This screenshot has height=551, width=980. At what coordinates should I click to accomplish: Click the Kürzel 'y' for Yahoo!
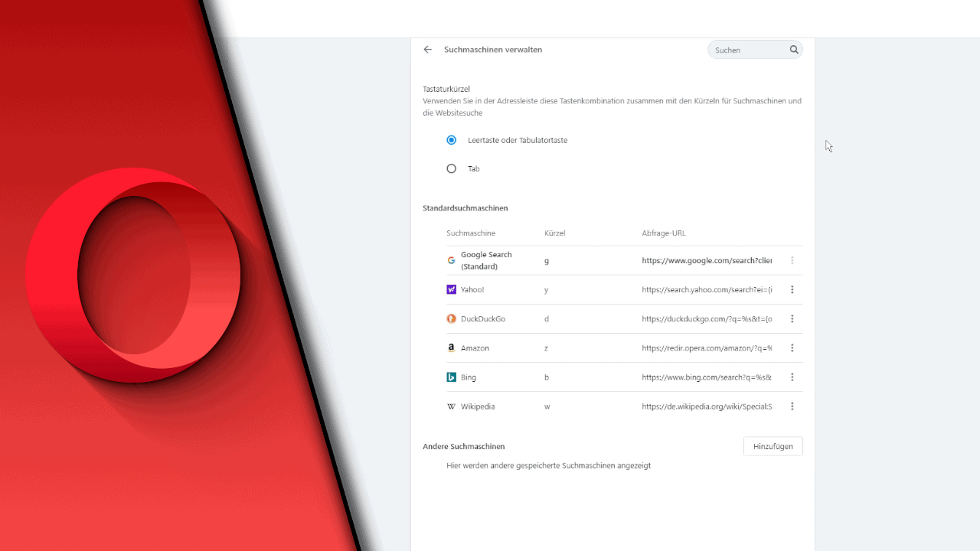tap(547, 290)
